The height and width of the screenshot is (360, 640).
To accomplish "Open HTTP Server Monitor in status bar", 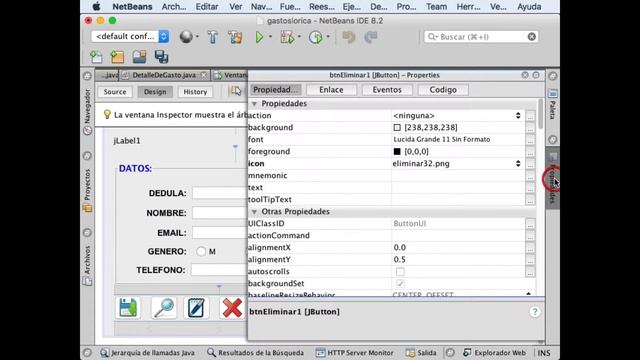I will click(355, 353).
